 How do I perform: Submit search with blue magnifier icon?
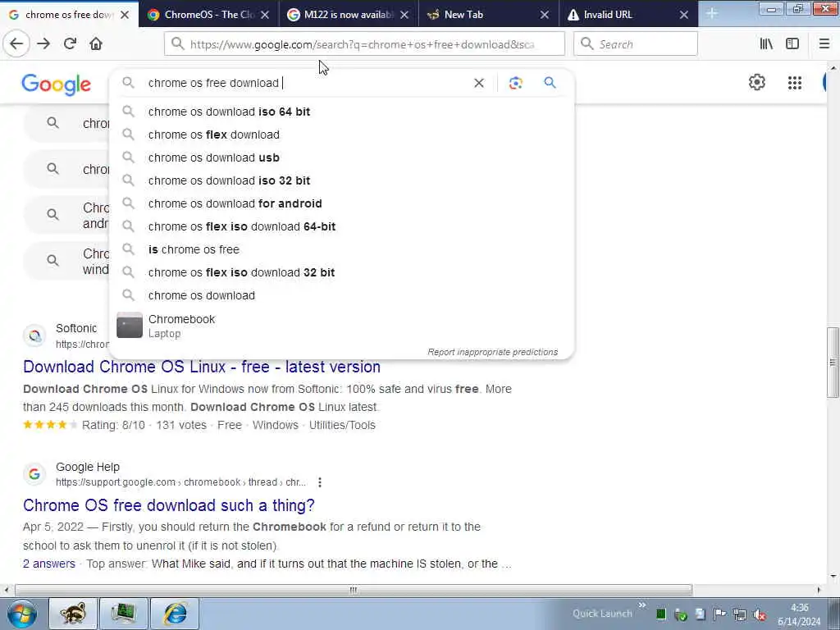tap(550, 83)
